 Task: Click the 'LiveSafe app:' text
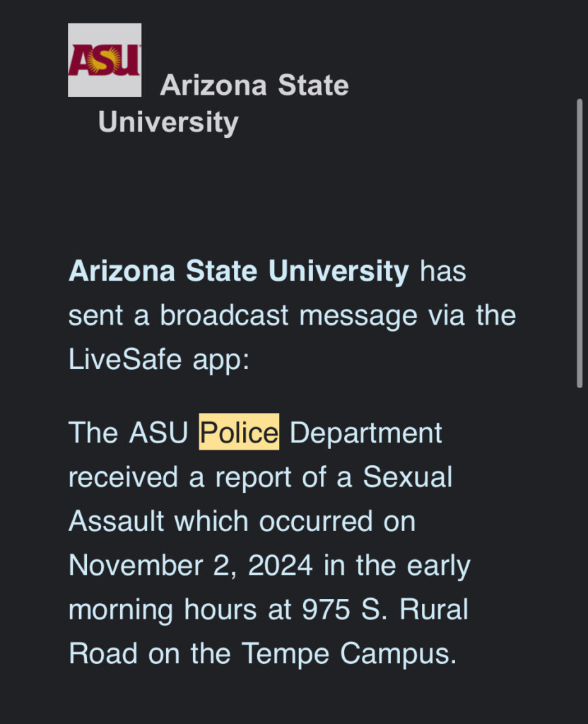(159, 359)
